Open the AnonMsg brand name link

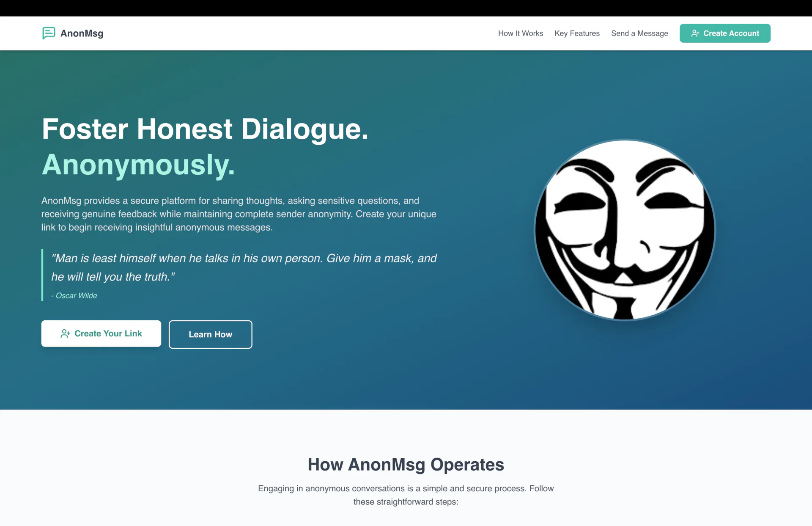[82, 33]
